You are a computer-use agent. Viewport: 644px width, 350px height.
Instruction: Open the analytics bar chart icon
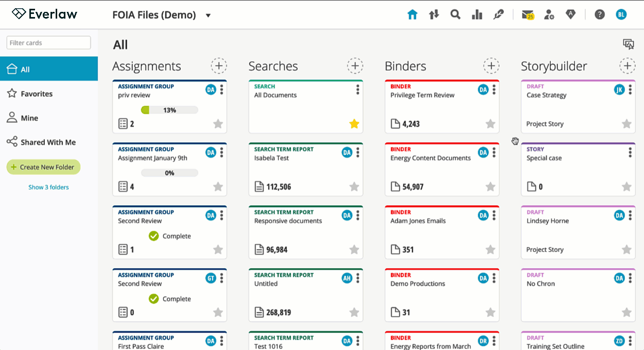pyautogui.click(x=477, y=14)
